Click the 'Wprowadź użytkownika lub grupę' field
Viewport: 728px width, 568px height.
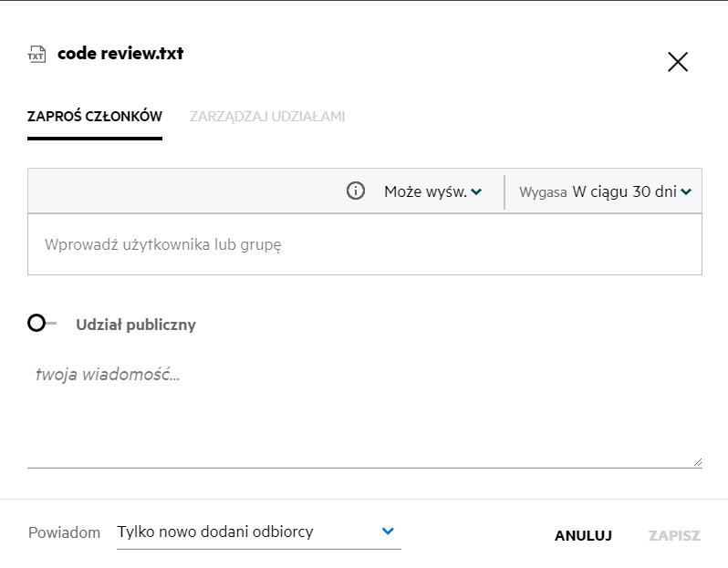(365, 244)
